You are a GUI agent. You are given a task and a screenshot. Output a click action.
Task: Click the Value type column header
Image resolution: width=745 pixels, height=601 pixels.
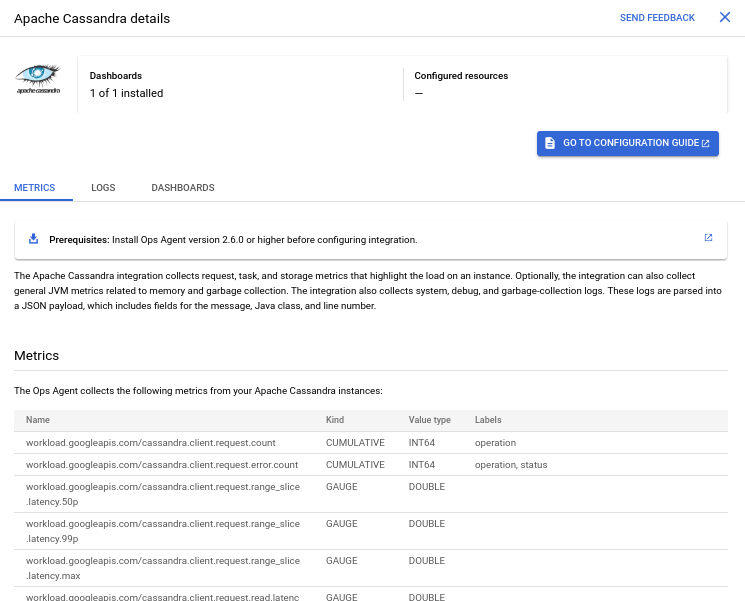[x=429, y=420]
